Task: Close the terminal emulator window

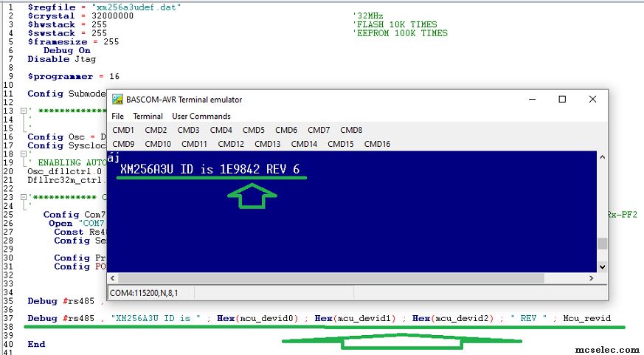Action: coord(592,100)
